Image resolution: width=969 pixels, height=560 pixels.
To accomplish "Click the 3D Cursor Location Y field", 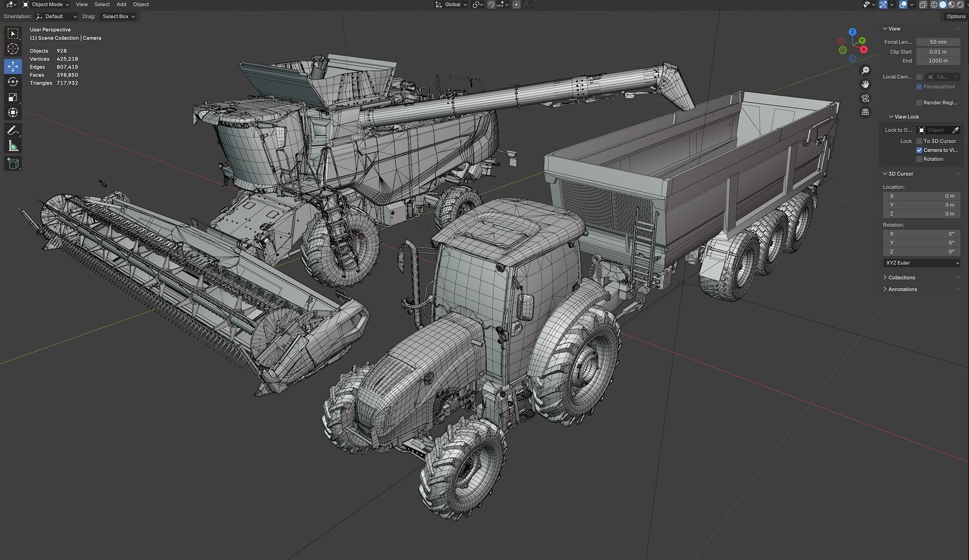I will (x=921, y=205).
